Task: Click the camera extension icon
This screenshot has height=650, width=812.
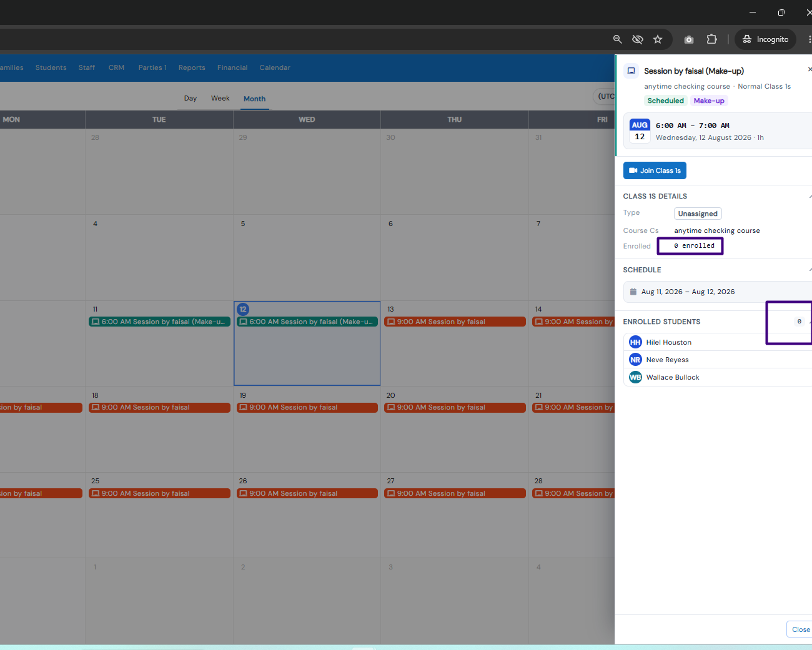Action: pyautogui.click(x=689, y=39)
